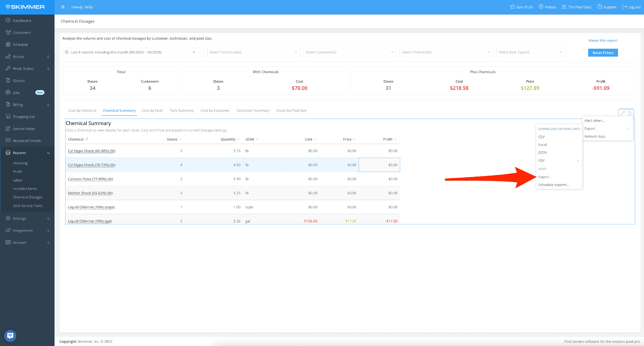644x346 pixels.
Task: Sort by the Chemical column header
Action: click(76, 139)
